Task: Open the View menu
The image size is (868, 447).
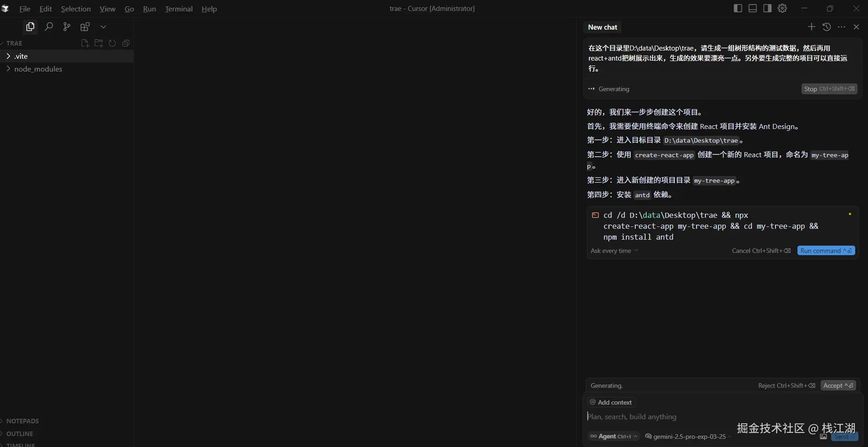Action: coord(107,9)
